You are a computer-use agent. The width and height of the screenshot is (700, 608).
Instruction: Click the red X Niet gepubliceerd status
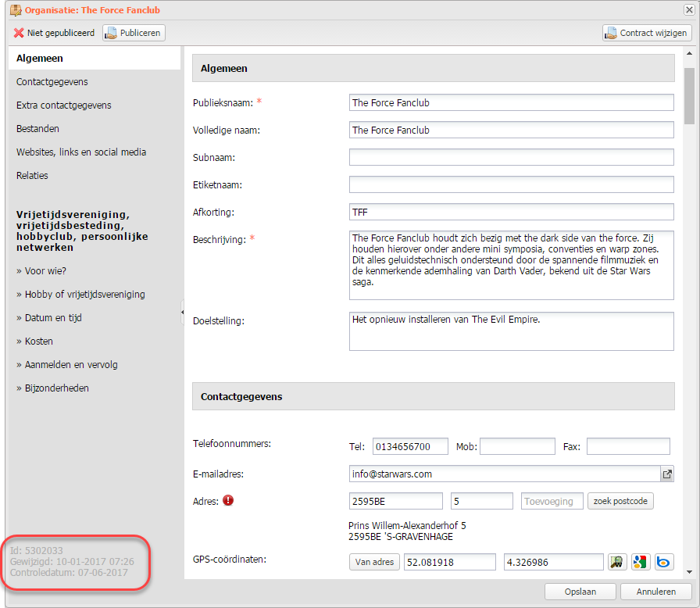[x=54, y=33]
